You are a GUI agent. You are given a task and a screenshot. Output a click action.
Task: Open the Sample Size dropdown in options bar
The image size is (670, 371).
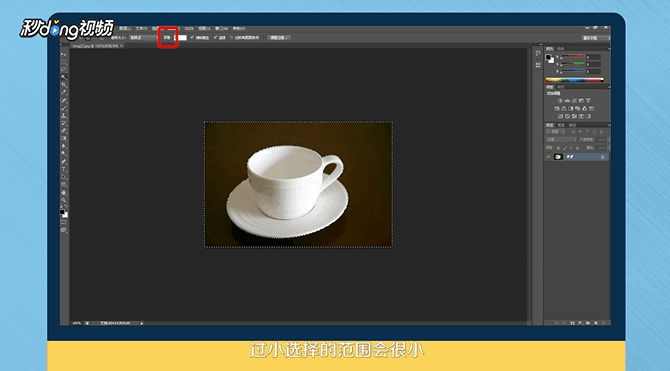[143, 38]
